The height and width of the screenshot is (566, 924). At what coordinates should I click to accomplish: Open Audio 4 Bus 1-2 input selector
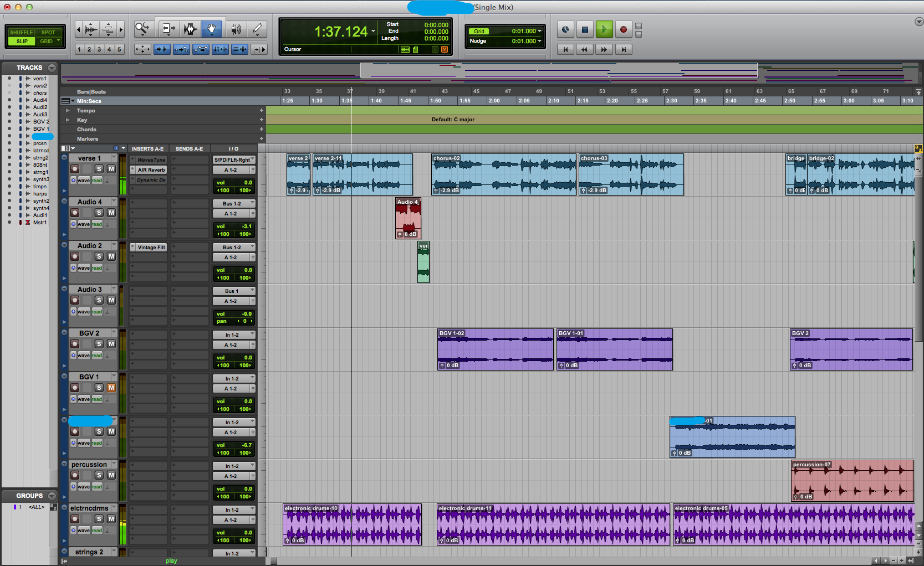pyautogui.click(x=234, y=203)
